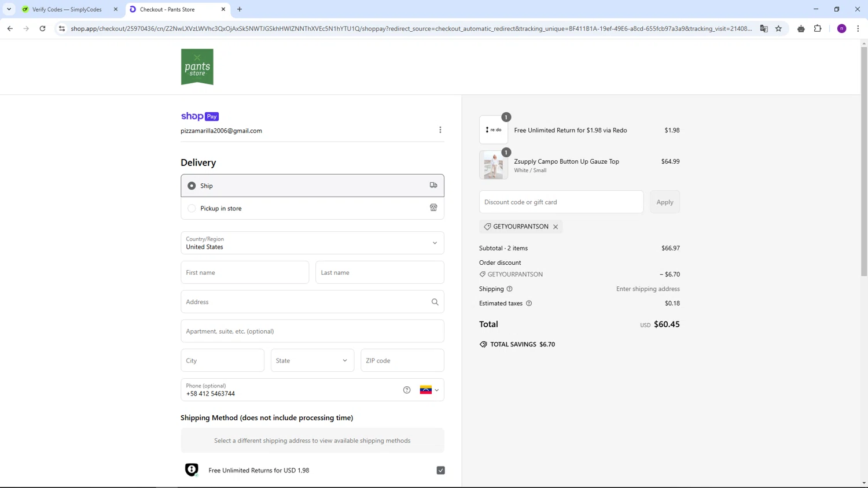Select the Ship delivery option

(312, 186)
